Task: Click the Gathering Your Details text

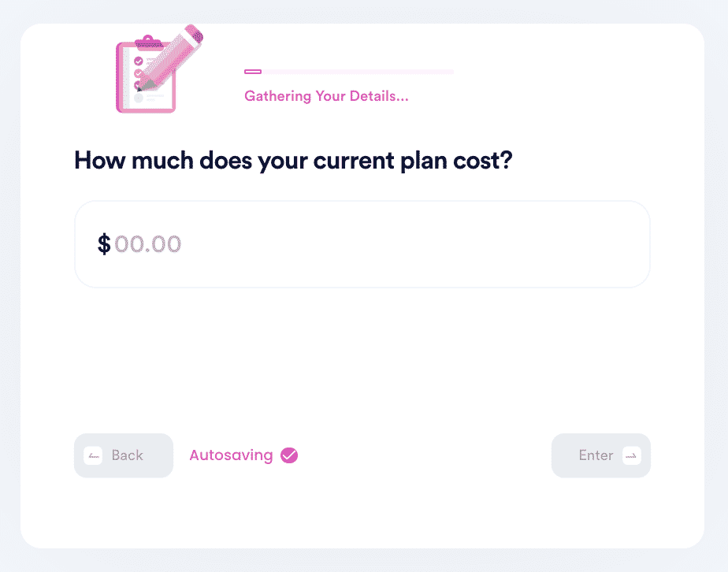Action: [x=326, y=96]
